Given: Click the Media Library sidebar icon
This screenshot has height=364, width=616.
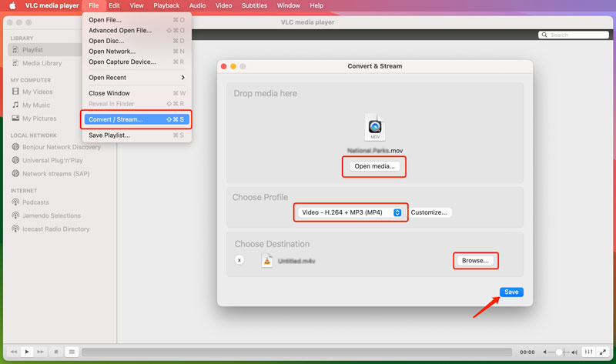Looking at the screenshot, I should coord(15,63).
